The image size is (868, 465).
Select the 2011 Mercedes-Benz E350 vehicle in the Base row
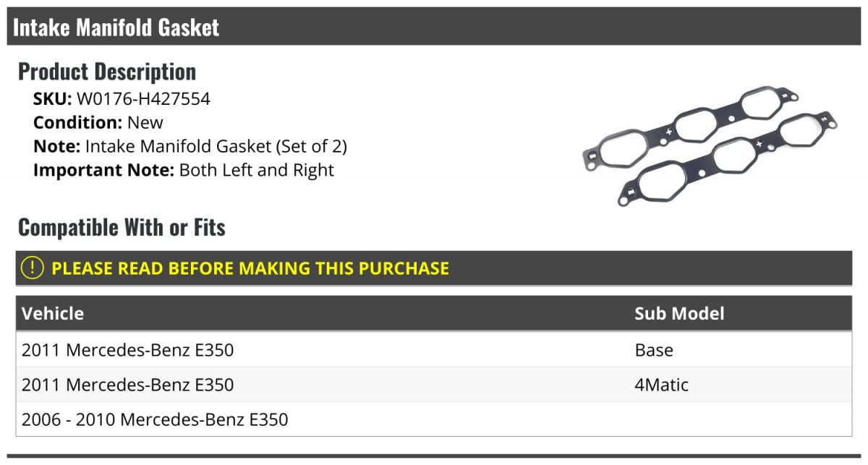pos(128,350)
